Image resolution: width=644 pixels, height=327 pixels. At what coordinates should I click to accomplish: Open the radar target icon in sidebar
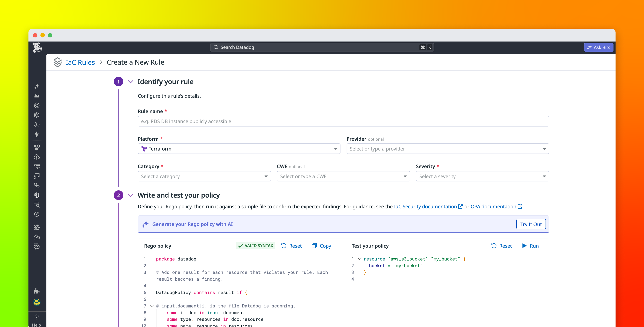tap(37, 106)
